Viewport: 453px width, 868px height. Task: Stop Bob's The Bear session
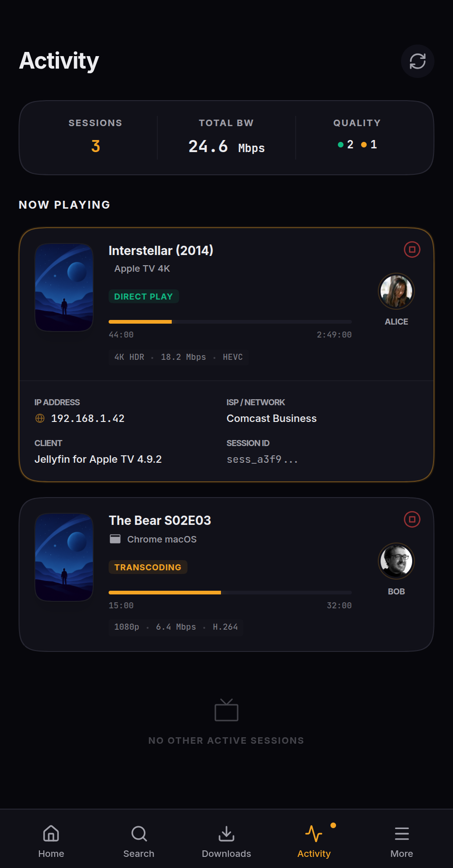[412, 519]
